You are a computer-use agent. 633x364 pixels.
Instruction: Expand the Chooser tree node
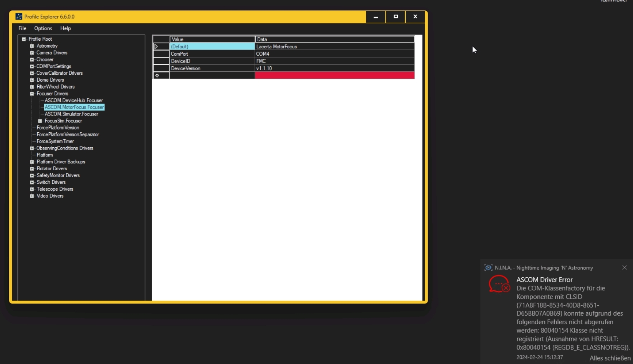32,60
